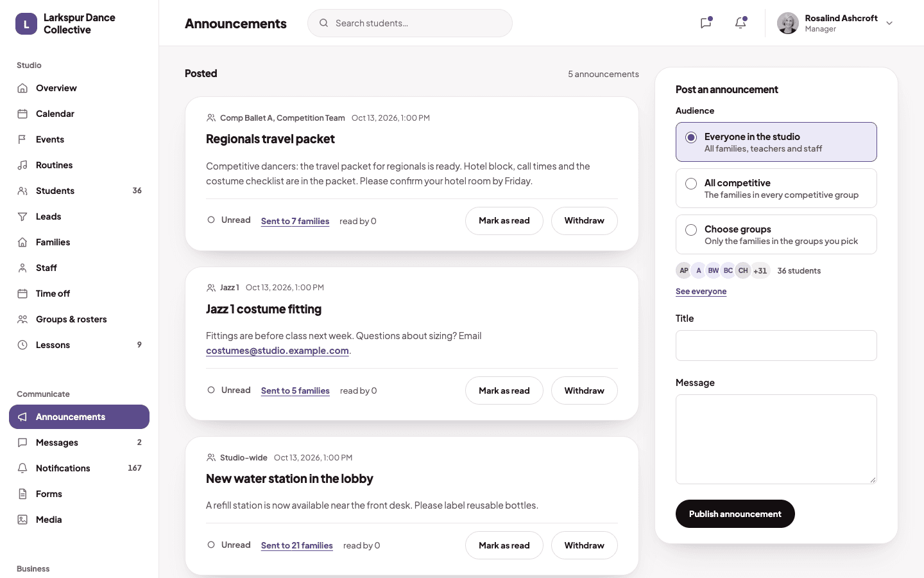This screenshot has width=924, height=578.
Task: Select All competitive audience option
Action: coord(776,188)
